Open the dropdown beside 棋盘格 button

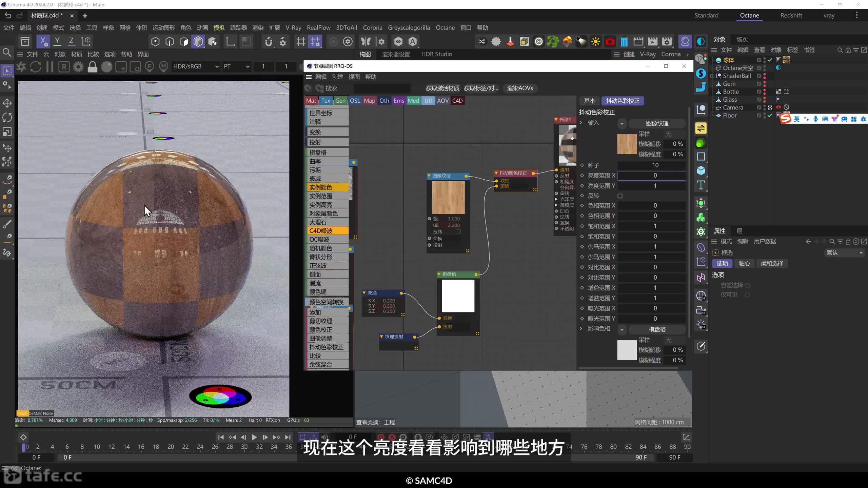622,330
